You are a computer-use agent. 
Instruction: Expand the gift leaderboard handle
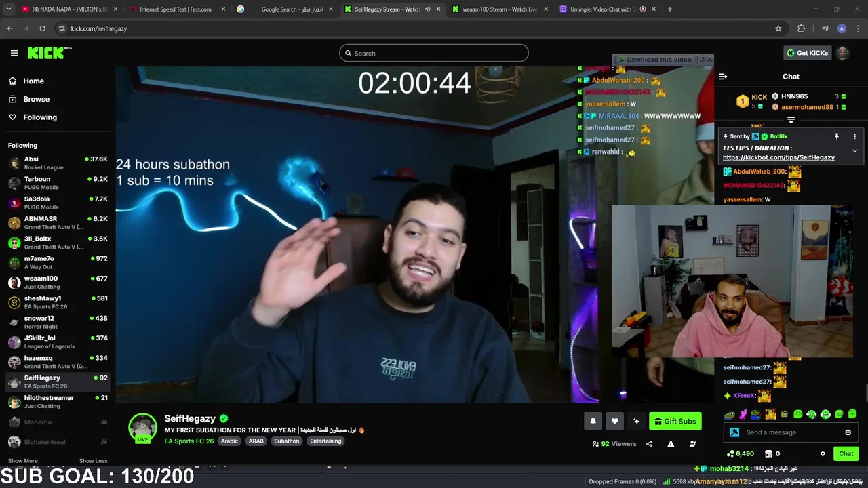coord(791,120)
